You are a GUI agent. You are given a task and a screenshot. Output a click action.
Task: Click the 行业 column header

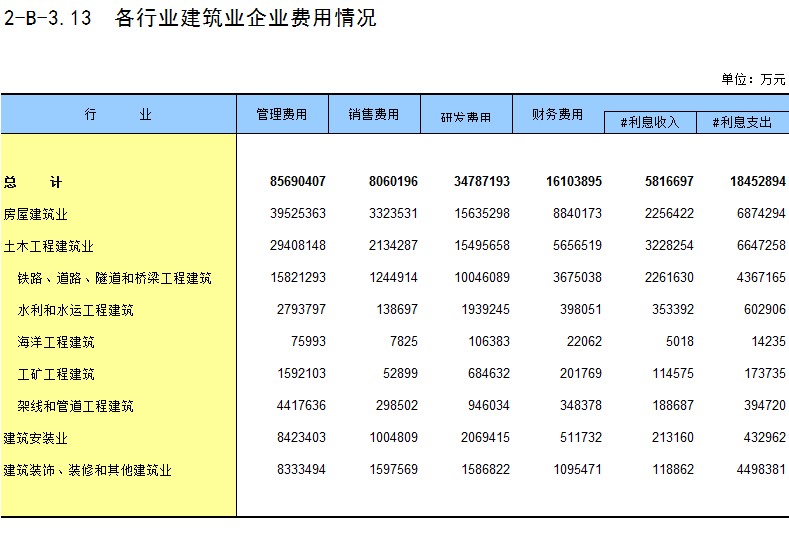(118, 115)
